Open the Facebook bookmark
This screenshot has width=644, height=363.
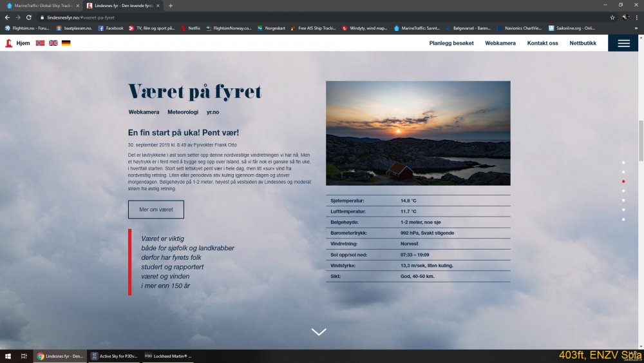pyautogui.click(x=111, y=28)
